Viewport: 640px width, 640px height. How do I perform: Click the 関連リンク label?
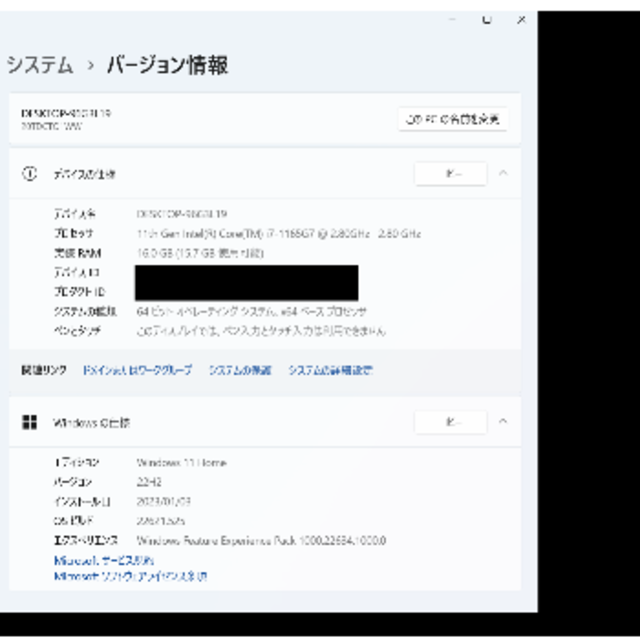click(44, 370)
